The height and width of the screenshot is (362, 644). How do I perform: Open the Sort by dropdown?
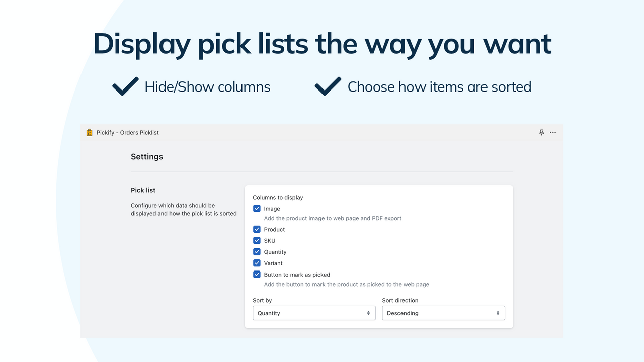[x=314, y=313]
